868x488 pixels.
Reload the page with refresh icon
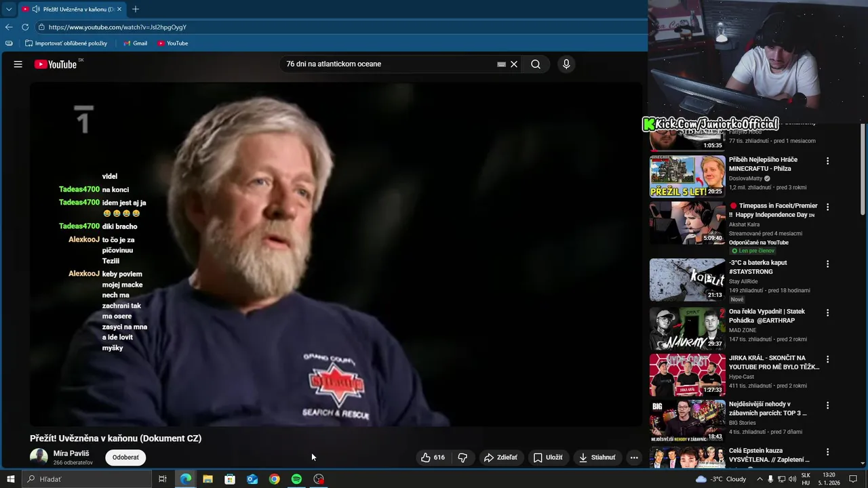pos(25,27)
